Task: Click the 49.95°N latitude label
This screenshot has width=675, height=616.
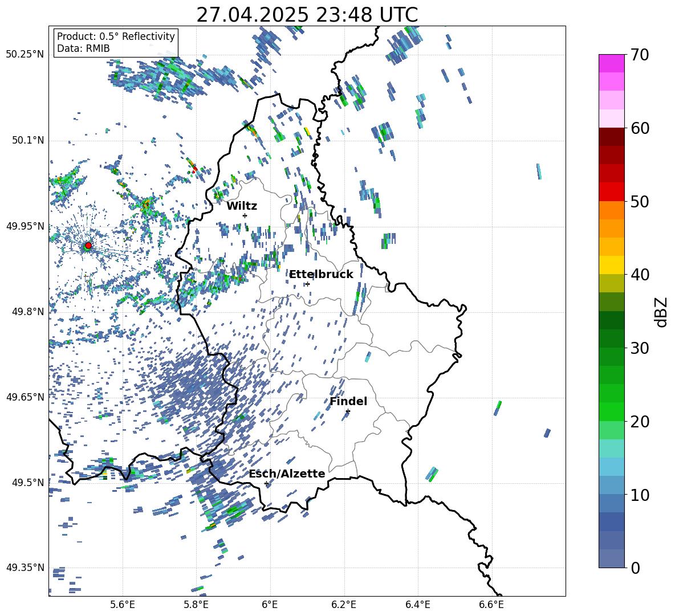Action: (25, 226)
